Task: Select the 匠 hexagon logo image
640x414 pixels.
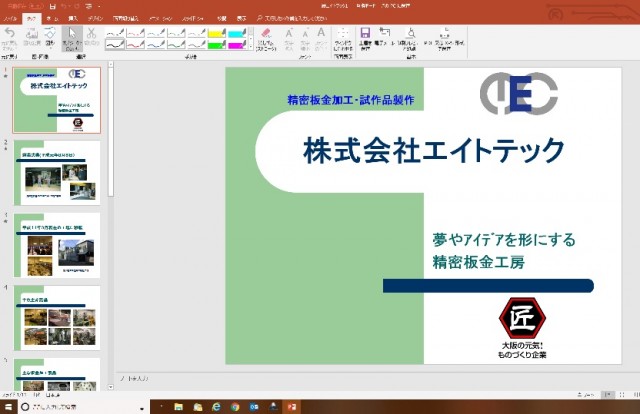Action: pos(522,318)
